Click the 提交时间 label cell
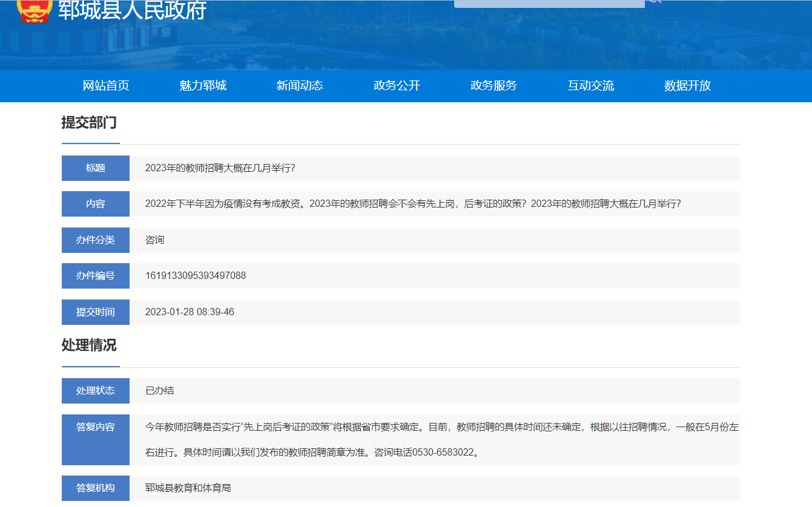The image size is (812, 507). click(x=96, y=312)
